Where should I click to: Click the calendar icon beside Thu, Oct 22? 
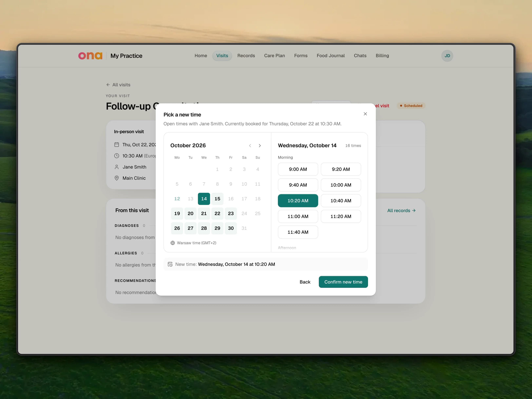[x=117, y=145]
